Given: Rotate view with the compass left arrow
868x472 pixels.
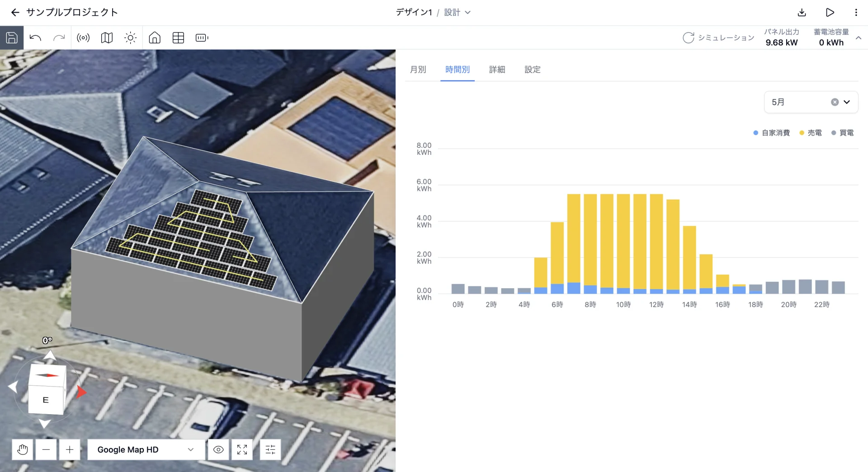Looking at the screenshot, I should coord(13,387).
